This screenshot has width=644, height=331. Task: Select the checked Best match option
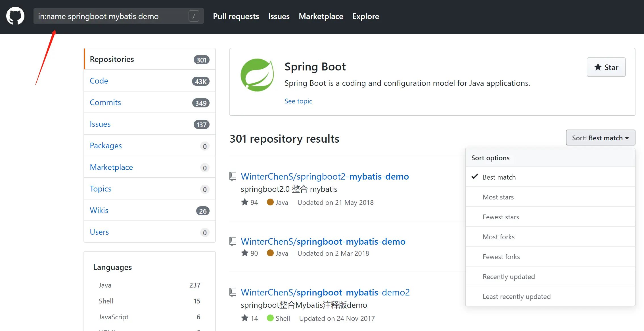click(499, 177)
